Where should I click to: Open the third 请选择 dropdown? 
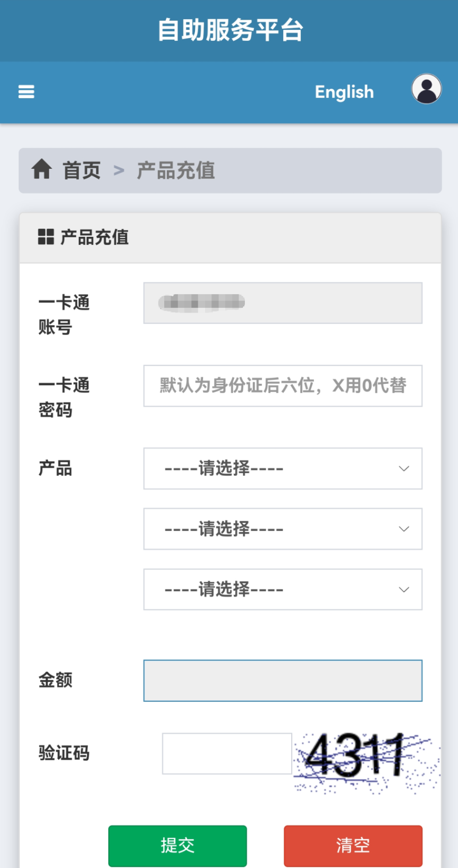click(x=283, y=589)
